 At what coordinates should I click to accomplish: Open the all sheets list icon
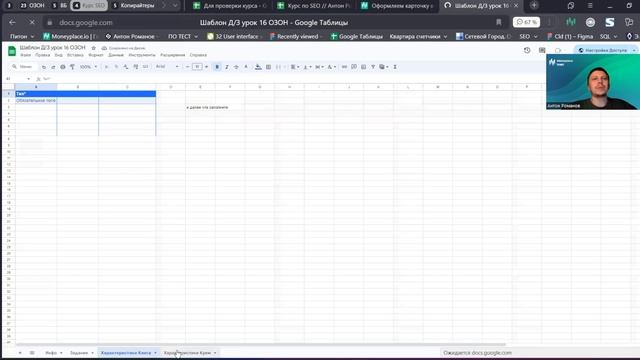(x=32, y=353)
